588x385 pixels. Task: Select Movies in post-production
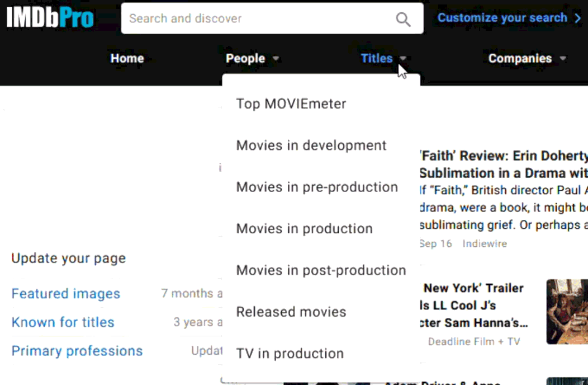pos(321,270)
